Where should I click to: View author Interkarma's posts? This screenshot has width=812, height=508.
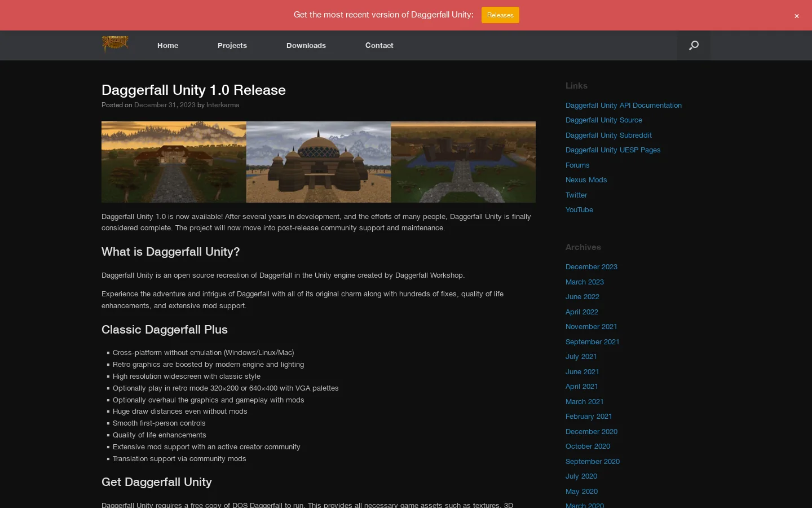click(223, 105)
